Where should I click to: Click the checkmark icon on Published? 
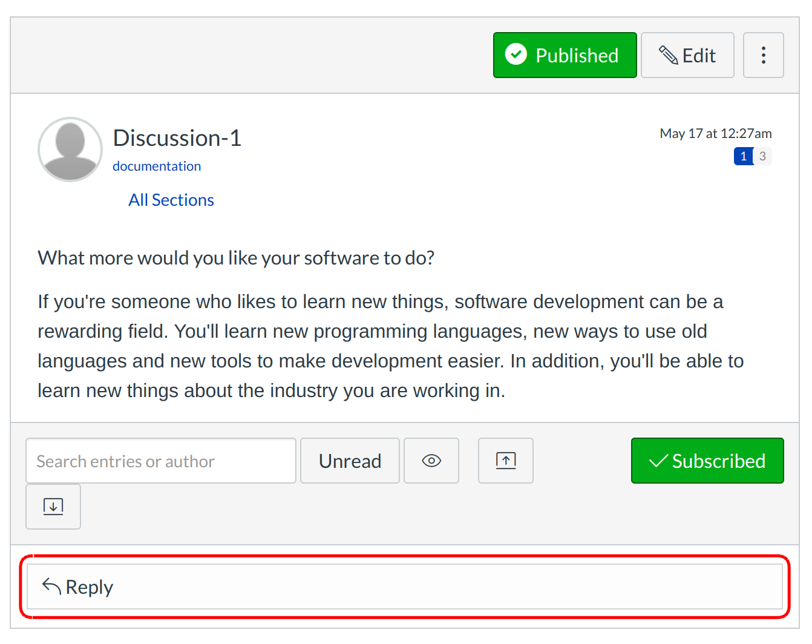coord(516,54)
